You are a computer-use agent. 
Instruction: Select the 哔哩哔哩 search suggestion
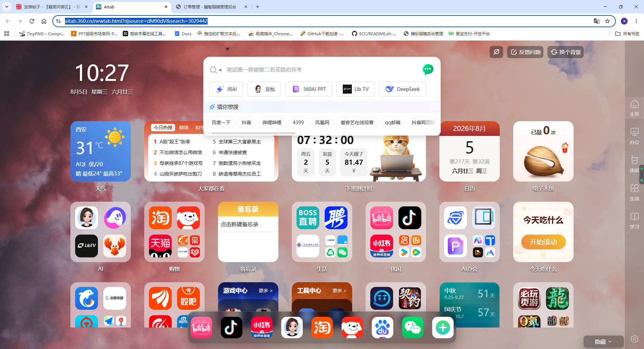(272, 122)
